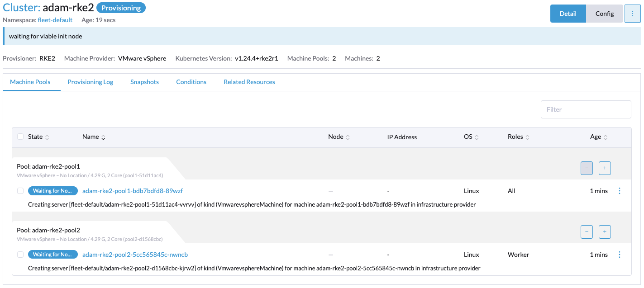Screen dimensions: 644x288
Task: Open the cluster Config view
Action: tap(604, 13)
